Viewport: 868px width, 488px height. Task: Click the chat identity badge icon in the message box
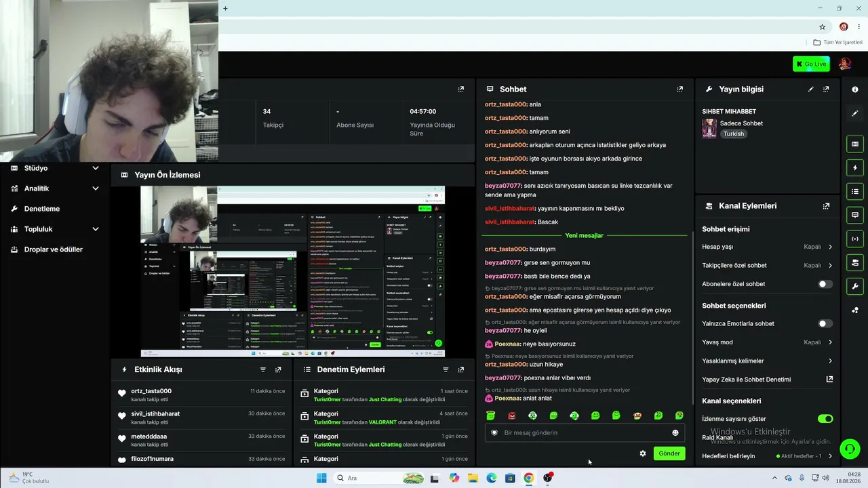tap(494, 432)
